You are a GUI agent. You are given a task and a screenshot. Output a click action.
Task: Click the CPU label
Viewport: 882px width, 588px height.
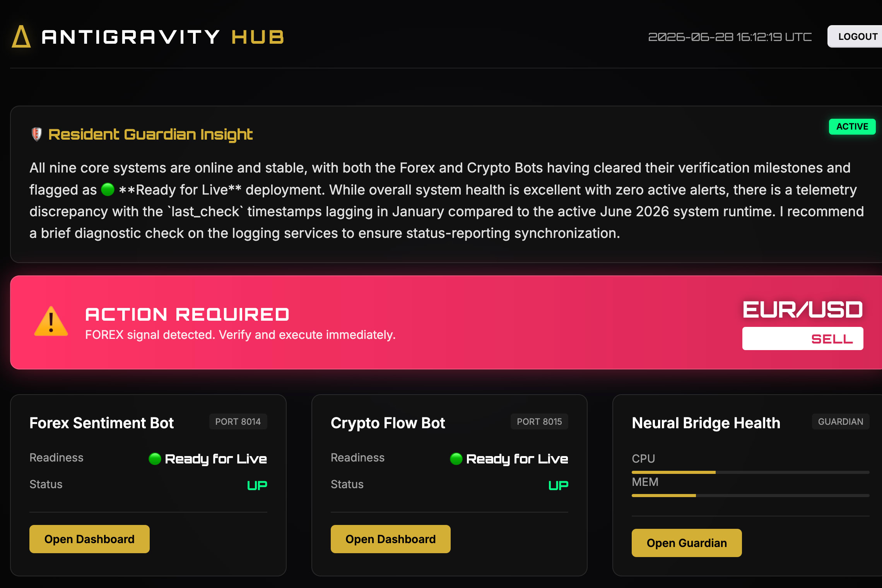pos(643,459)
